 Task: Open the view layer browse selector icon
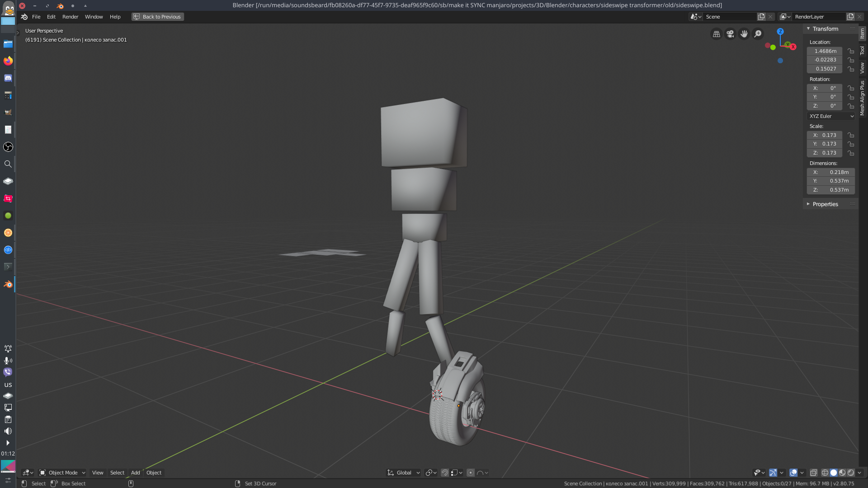click(x=785, y=17)
